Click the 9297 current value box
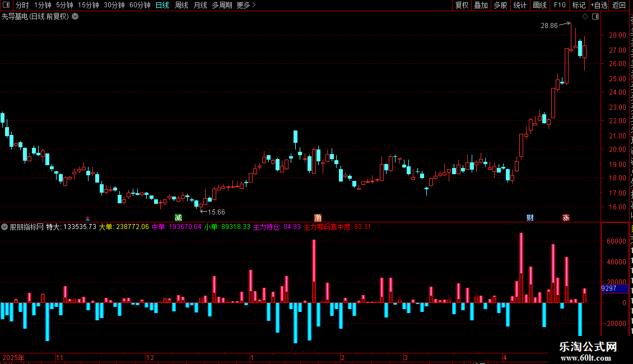The width and height of the screenshot is (633, 364). pyautogui.click(x=615, y=288)
